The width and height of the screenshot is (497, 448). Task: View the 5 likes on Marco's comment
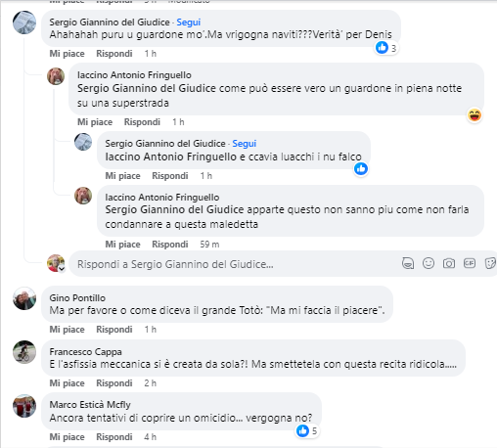306,430
